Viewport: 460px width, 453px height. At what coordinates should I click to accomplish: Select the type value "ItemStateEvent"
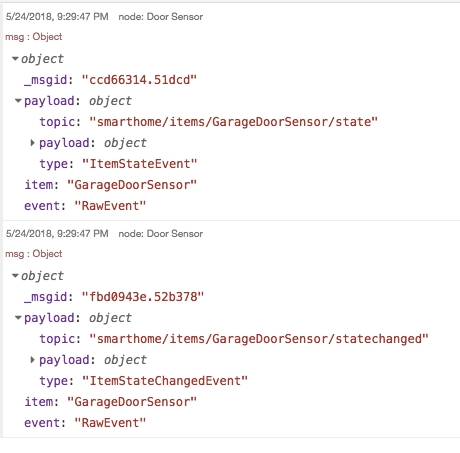tap(140, 164)
